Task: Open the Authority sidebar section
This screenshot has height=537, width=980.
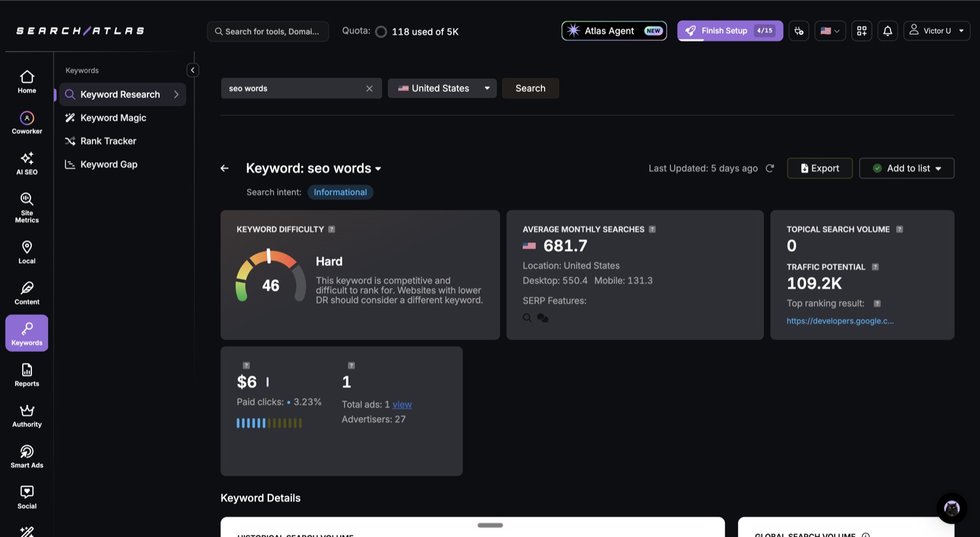Action: 27,416
